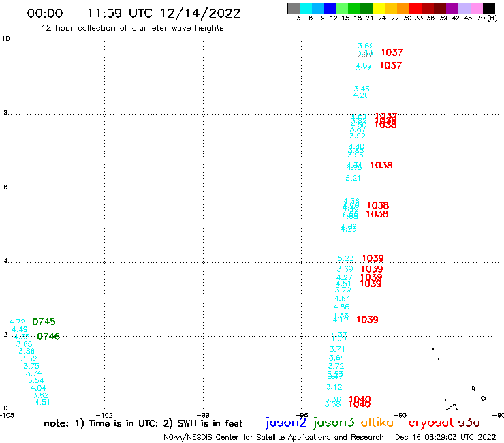Click the latitude axis label '8'
The height and width of the screenshot is (443, 504).
click(5, 113)
